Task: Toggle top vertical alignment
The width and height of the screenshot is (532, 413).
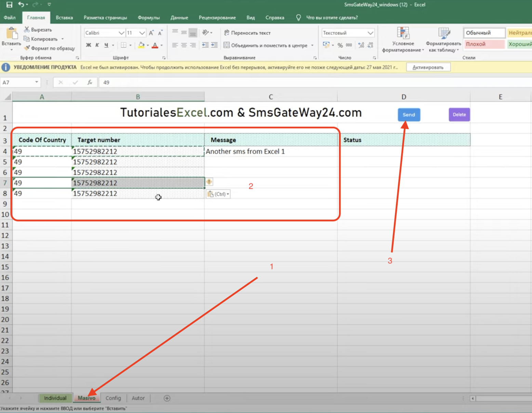Action: click(175, 32)
